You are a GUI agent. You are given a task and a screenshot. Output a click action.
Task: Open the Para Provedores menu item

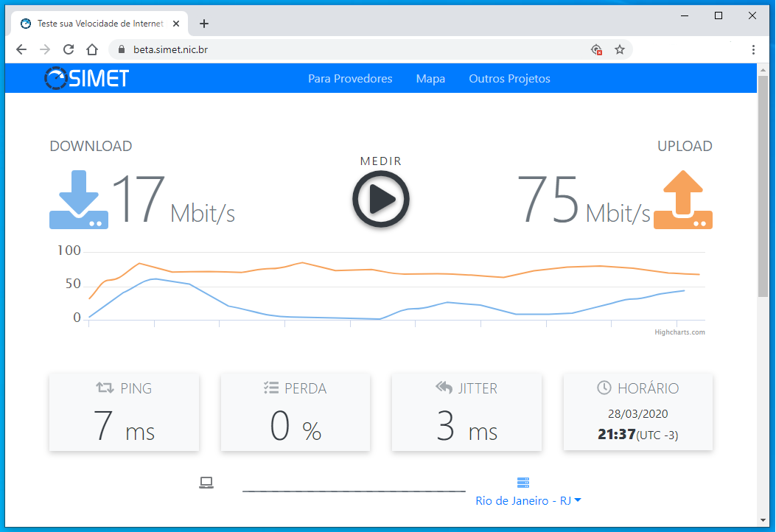[350, 79]
